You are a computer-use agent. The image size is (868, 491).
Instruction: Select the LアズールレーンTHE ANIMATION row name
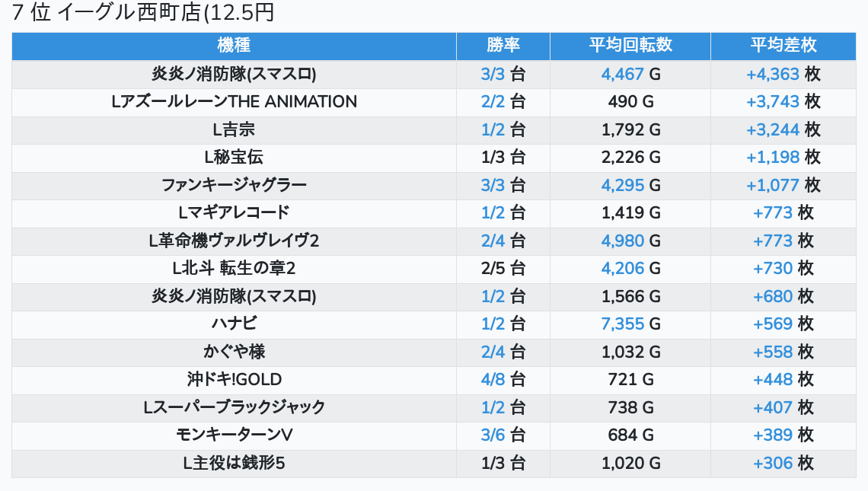234,102
